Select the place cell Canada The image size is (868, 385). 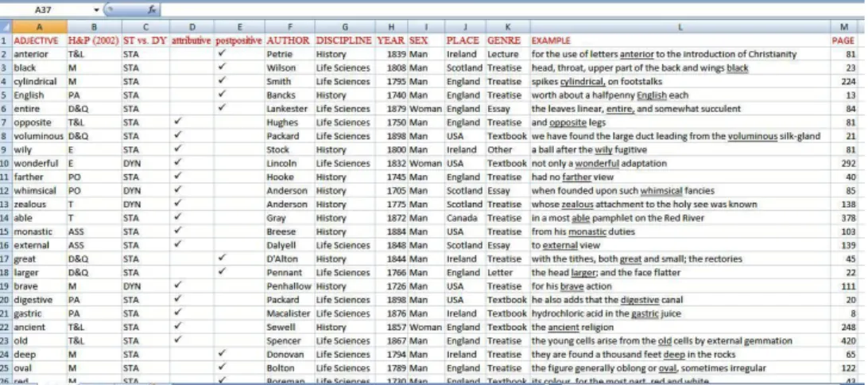(x=466, y=218)
